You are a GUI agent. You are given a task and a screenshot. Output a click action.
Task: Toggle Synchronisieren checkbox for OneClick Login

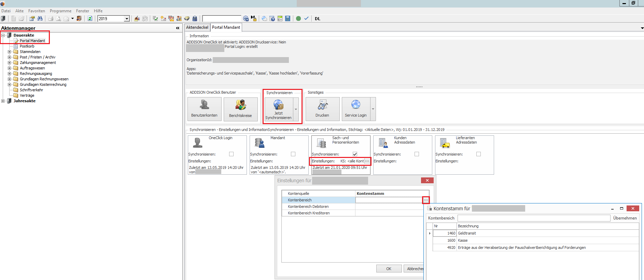[231, 154]
